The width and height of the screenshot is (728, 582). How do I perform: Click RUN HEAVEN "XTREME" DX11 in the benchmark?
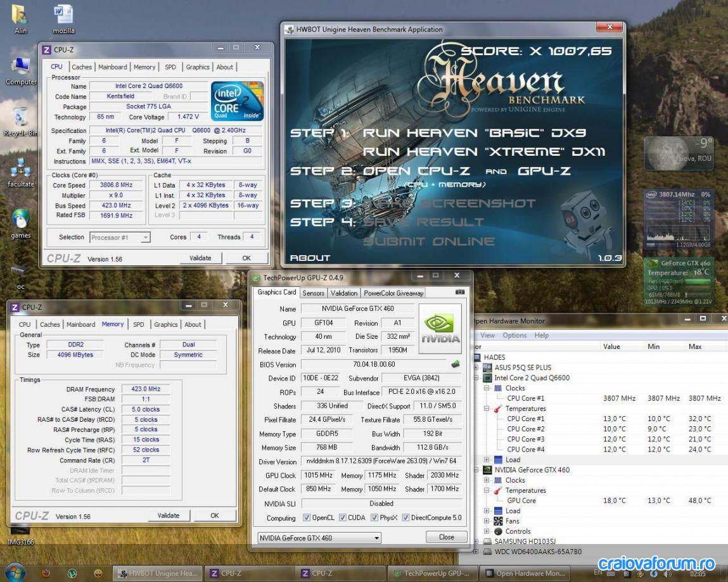(484, 152)
